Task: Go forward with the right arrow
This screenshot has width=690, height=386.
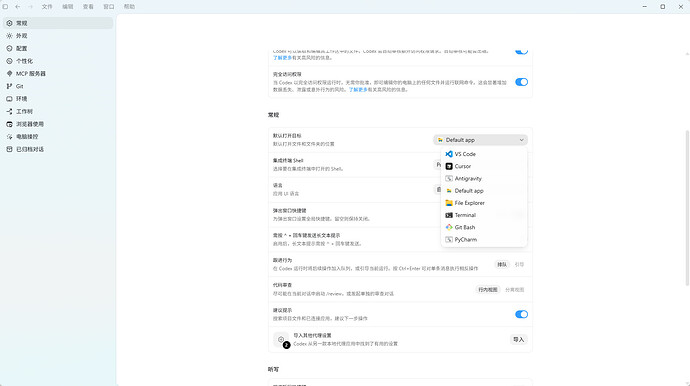Action: click(30, 7)
